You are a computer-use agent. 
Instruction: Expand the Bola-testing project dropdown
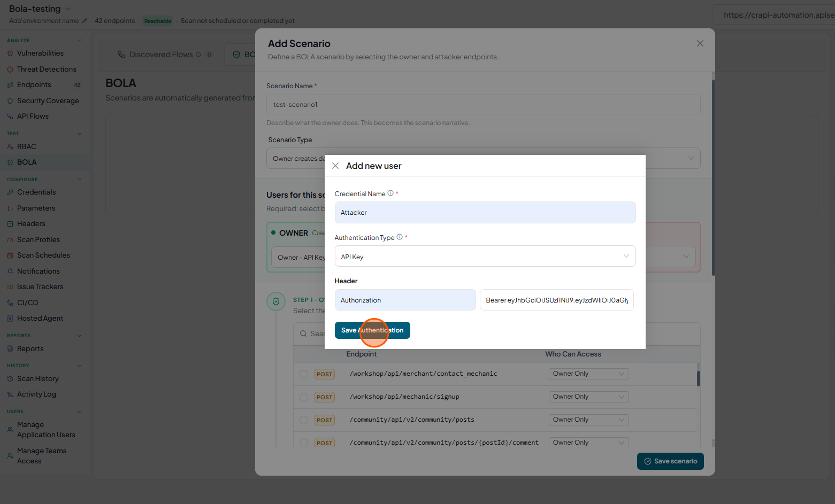pos(67,9)
